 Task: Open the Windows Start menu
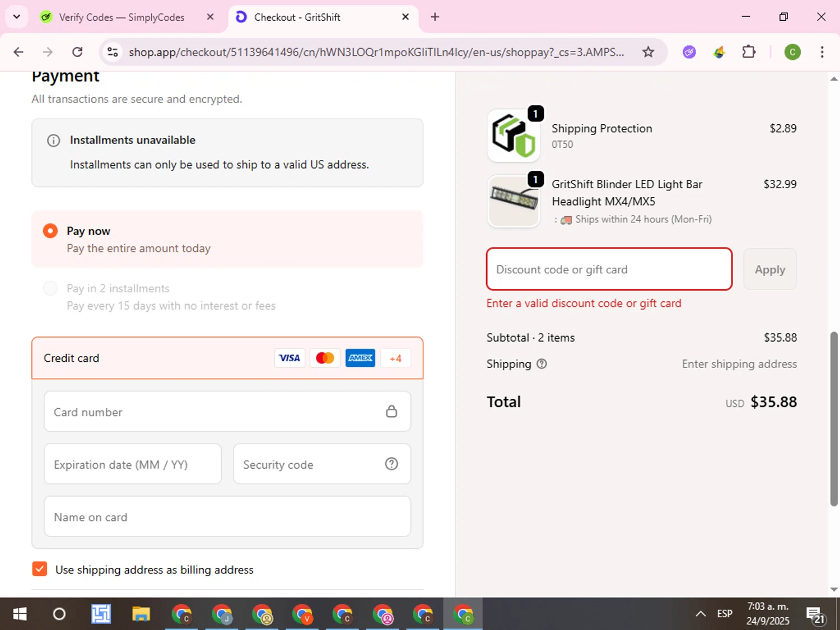20,614
